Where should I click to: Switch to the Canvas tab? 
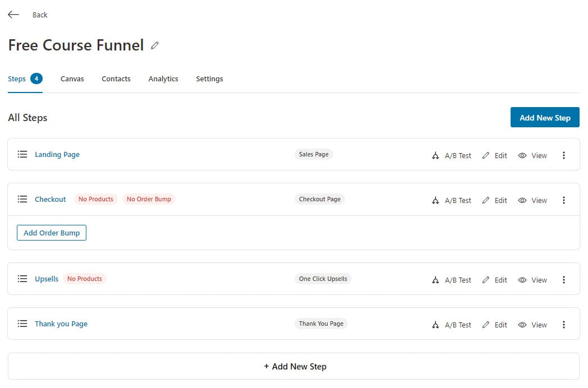point(72,79)
